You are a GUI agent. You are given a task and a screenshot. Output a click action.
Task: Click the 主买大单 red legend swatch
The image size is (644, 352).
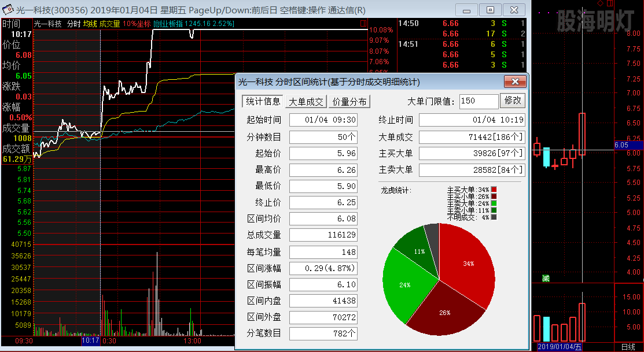tap(494, 190)
